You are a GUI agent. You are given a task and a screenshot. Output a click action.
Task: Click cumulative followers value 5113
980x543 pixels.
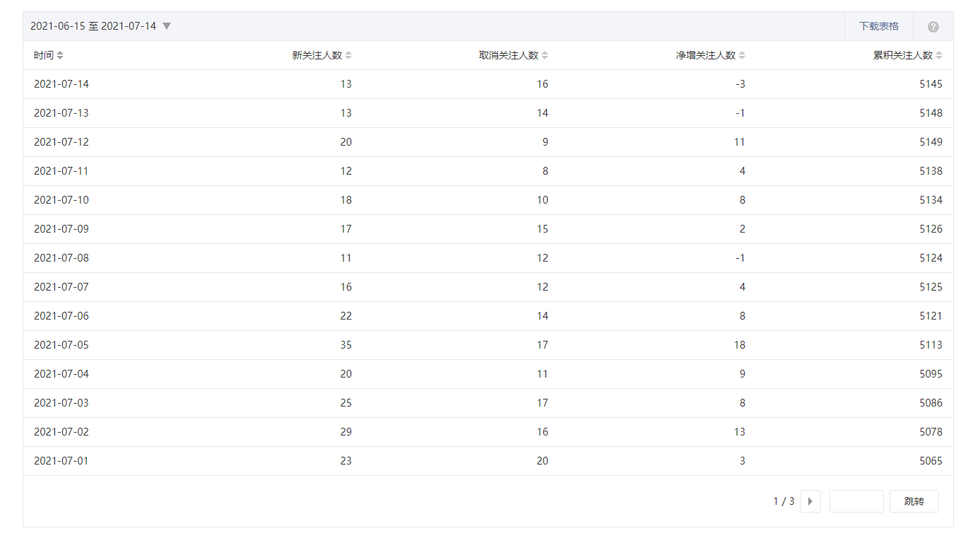[931, 345]
